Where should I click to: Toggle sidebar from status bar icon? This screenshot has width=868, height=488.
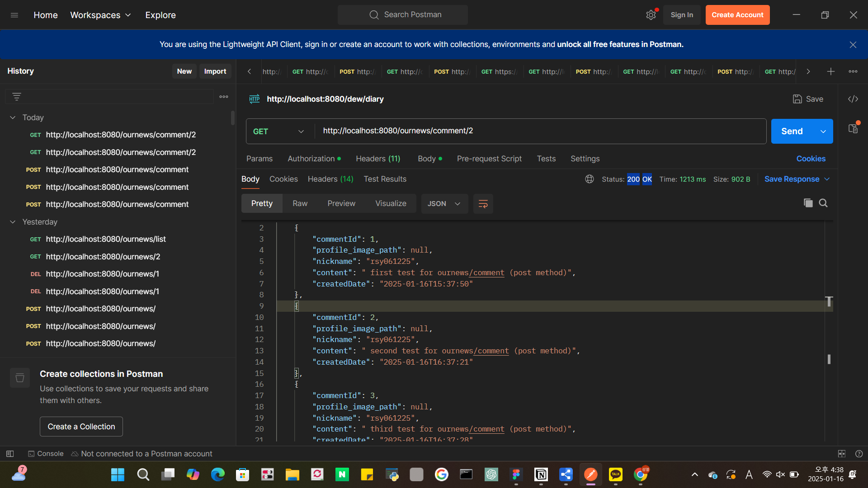(x=10, y=454)
